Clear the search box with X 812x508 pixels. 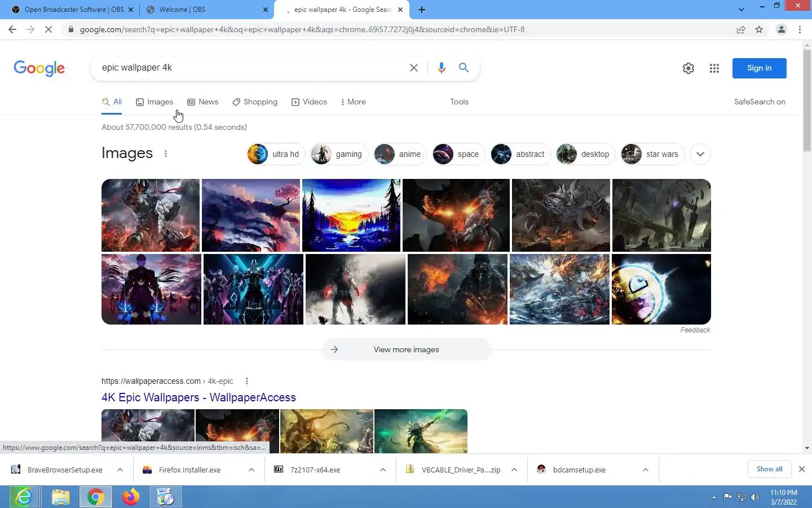413,68
